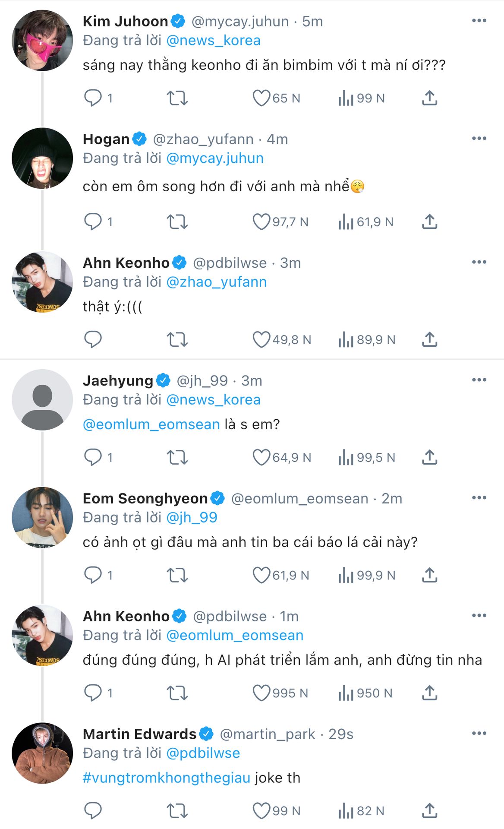
Task: Share Ahn Keonho's "thật ý:(((" tweet
Action: [429, 339]
